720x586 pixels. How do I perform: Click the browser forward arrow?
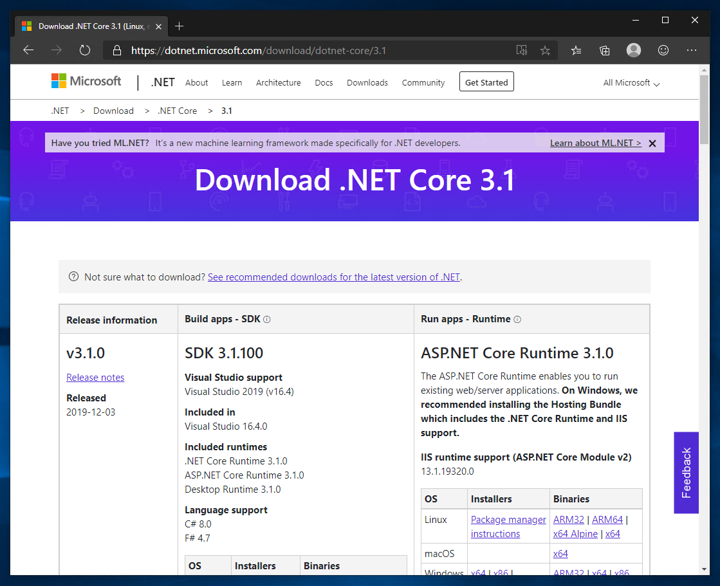[x=56, y=50]
